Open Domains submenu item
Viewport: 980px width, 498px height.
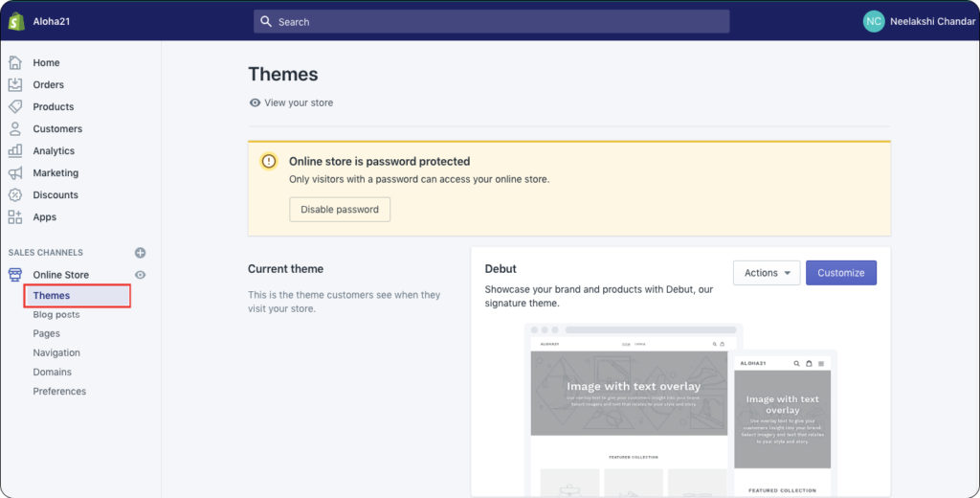(52, 372)
